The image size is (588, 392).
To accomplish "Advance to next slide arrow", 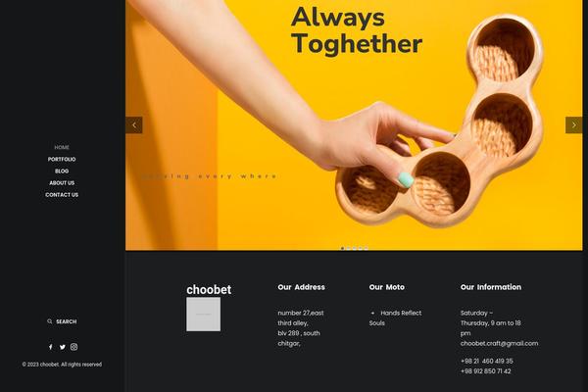I will [573, 124].
